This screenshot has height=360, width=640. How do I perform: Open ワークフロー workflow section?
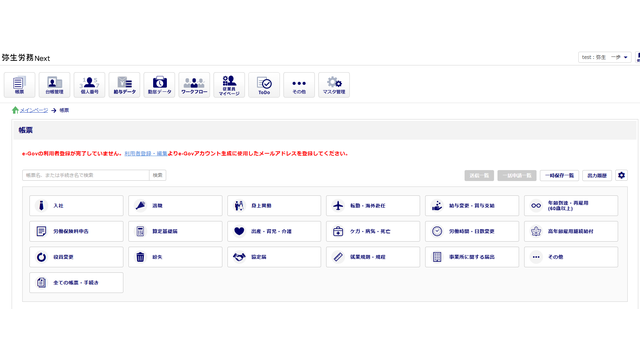194,85
